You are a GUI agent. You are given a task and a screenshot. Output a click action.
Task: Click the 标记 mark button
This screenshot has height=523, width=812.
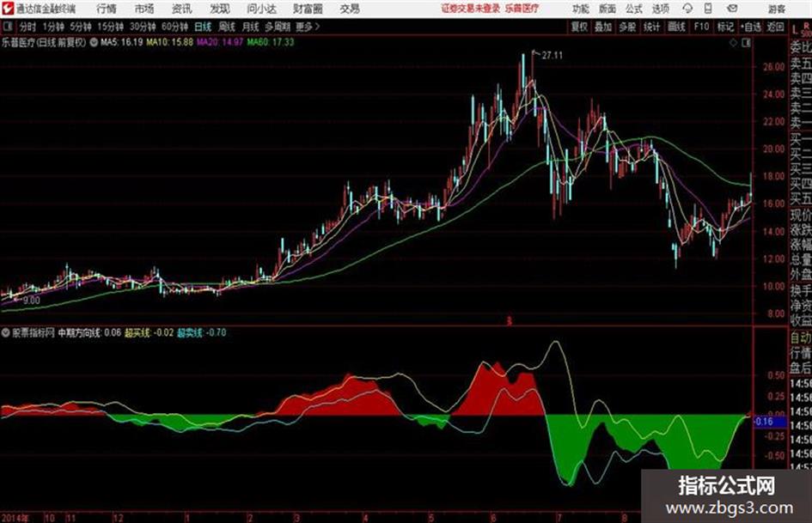point(725,27)
